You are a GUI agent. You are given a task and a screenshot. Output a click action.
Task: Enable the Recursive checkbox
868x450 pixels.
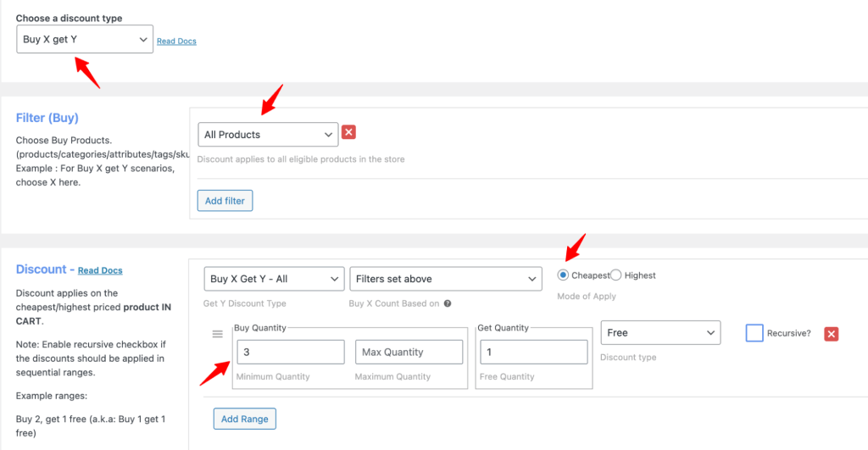[754, 333]
